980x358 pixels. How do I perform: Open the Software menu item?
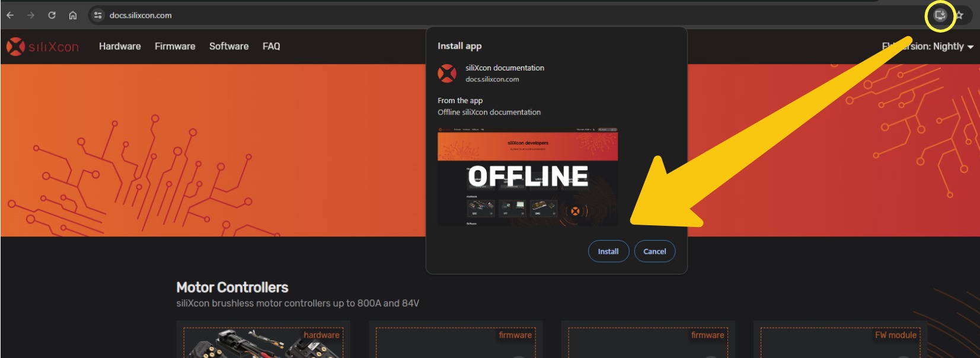click(229, 46)
